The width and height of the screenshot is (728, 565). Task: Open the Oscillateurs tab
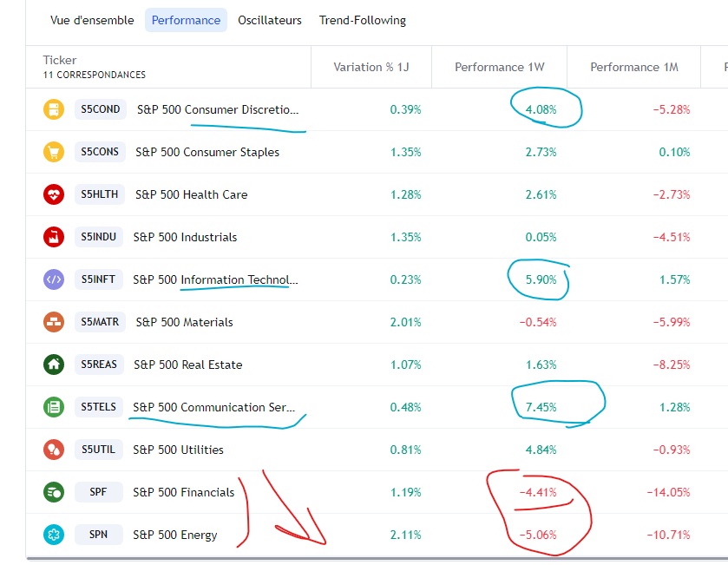(270, 20)
